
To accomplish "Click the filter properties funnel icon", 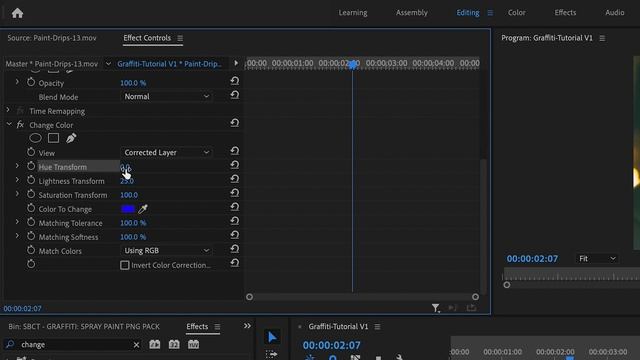I will [x=436, y=308].
